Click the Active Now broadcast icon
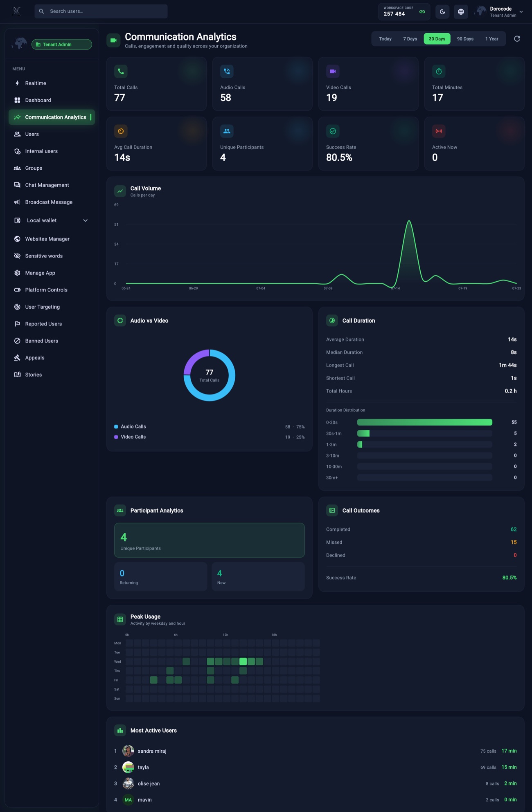This screenshot has height=812, width=532. tap(439, 131)
